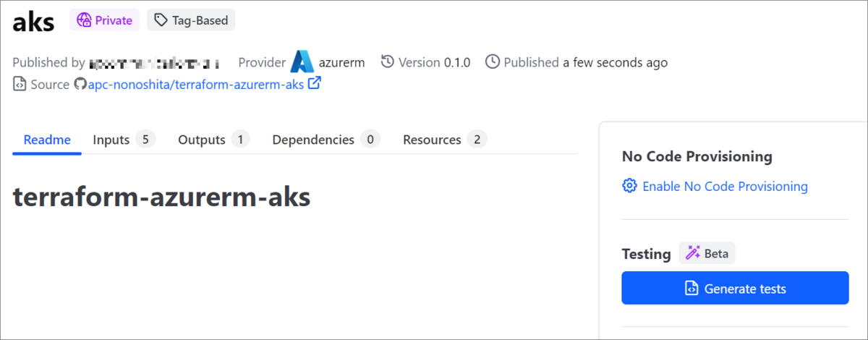This screenshot has height=340, width=868.
Task: Click the gear icon for No Code Provisioning
Action: pos(629,186)
